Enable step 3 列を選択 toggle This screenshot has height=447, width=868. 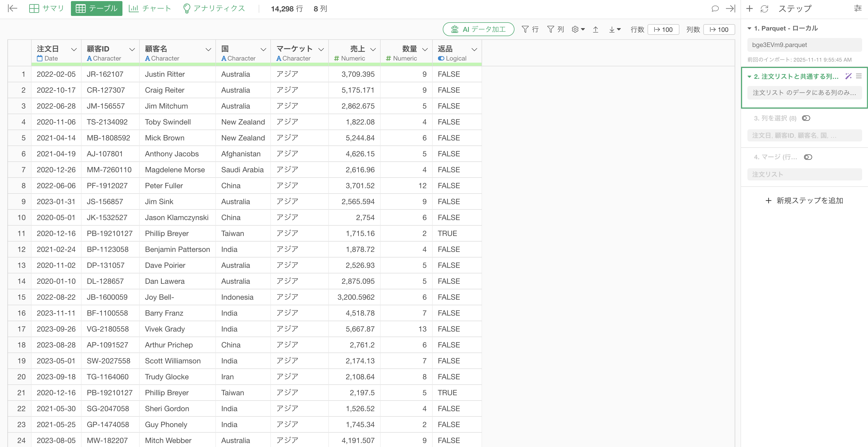[x=806, y=118]
